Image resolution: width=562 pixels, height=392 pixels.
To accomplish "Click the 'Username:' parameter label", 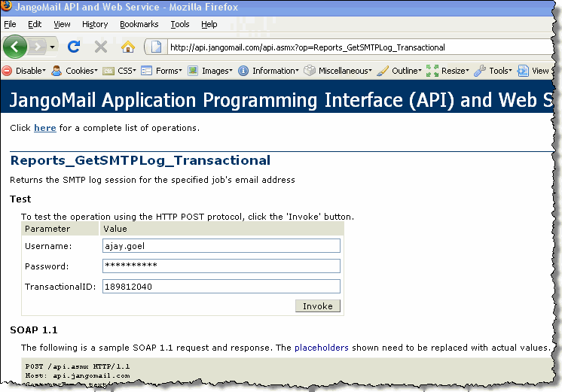I will (x=48, y=246).
